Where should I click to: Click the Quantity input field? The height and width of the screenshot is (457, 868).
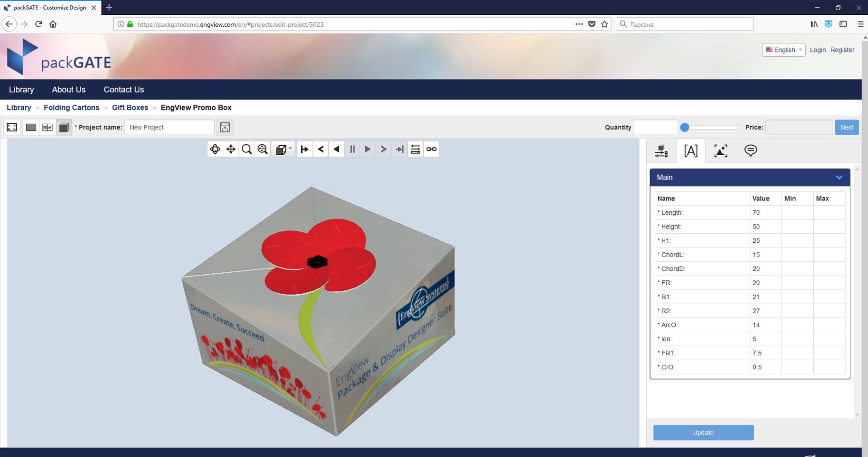pyautogui.click(x=655, y=127)
